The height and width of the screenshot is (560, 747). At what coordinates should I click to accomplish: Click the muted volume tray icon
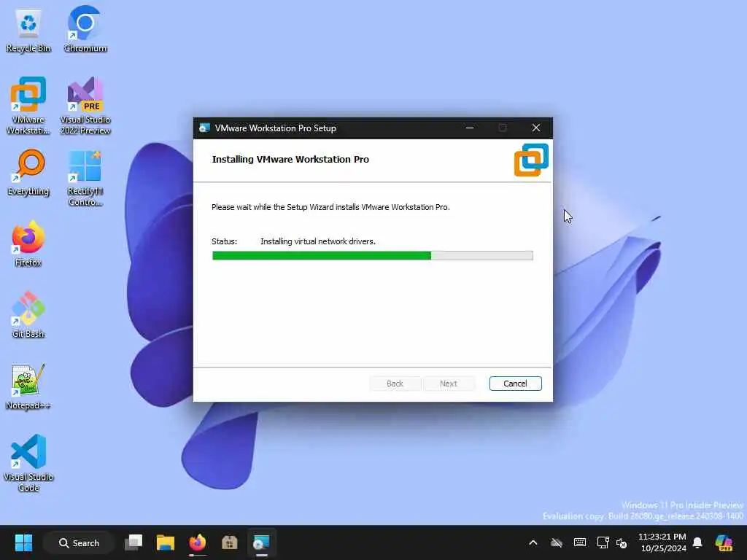622,542
